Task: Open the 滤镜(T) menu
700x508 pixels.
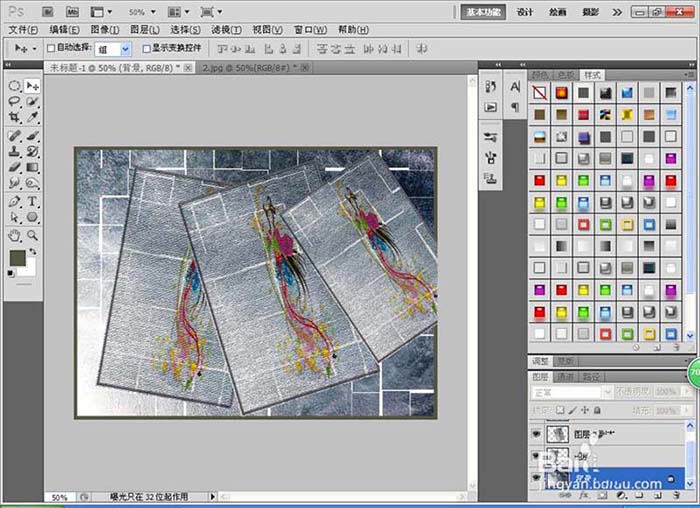Action: (x=226, y=30)
